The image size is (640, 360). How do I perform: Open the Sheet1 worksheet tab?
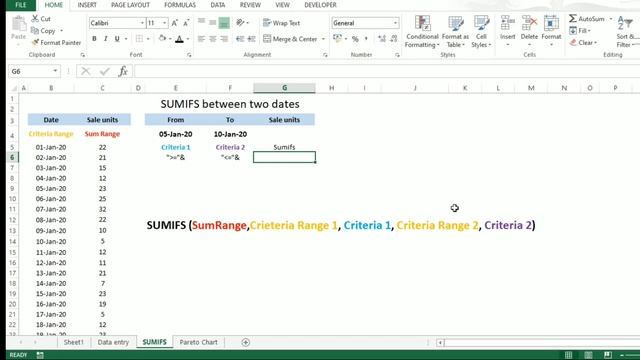pyautogui.click(x=73, y=342)
